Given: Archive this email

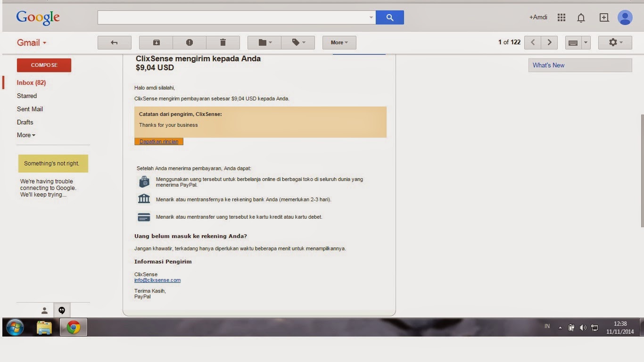Looking at the screenshot, I should click(x=156, y=42).
